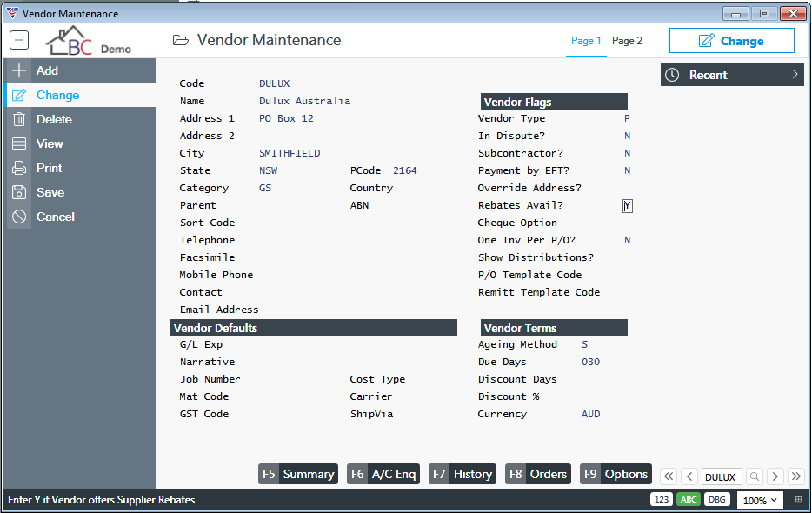Jump to first vendor record

click(669, 476)
